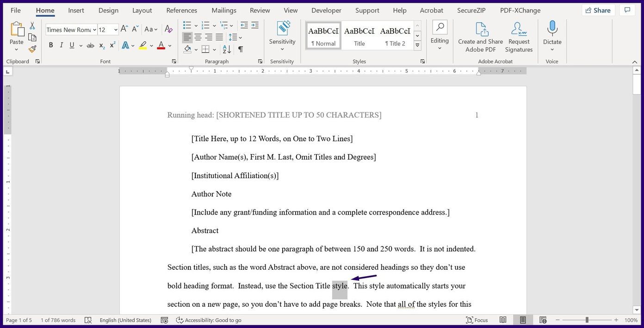
Task: Apply yellow text highlight color
Action: click(143, 45)
